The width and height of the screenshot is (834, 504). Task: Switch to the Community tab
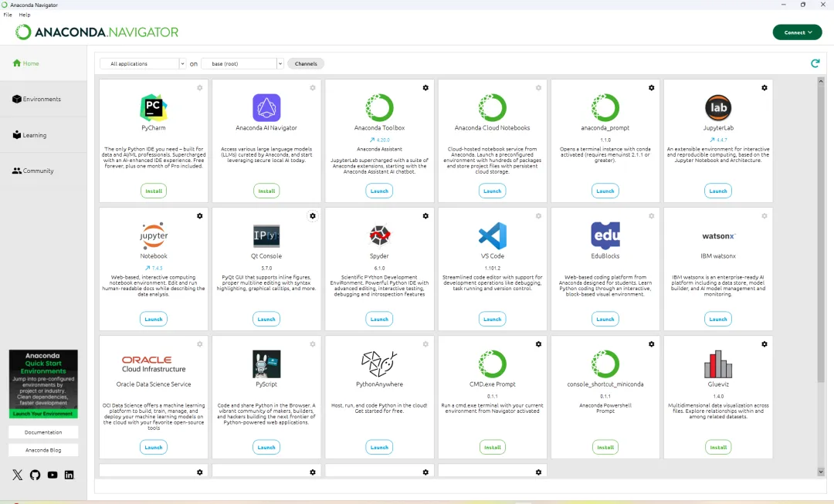(43, 171)
